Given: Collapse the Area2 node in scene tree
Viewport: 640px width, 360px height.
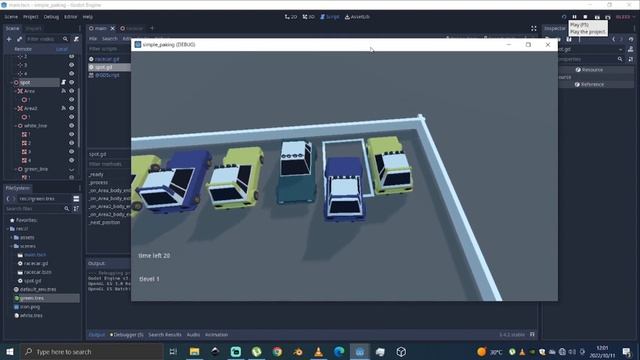Looking at the screenshot, I should point(15,108).
